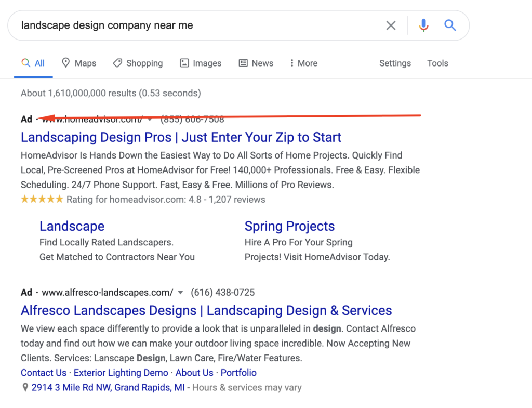Open the dropdown arrow next to homeadvisor.com URL
532x408 pixels.
(150, 119)
